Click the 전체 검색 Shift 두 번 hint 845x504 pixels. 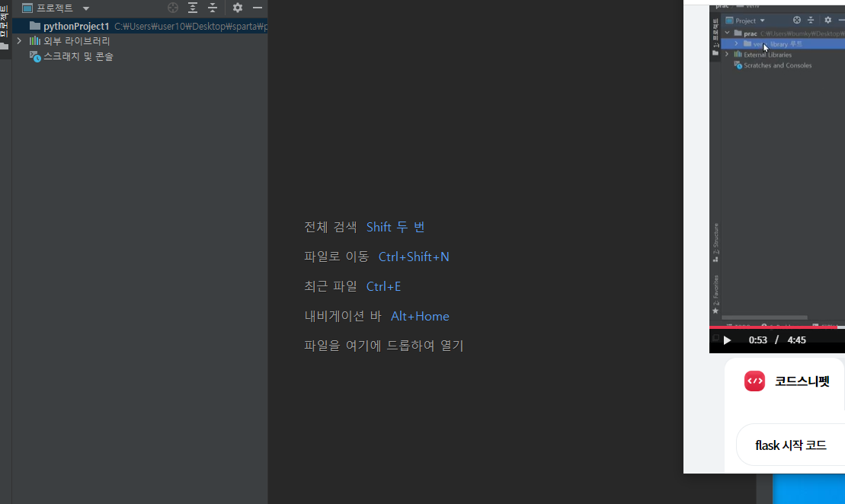click(x=364, y=227)
